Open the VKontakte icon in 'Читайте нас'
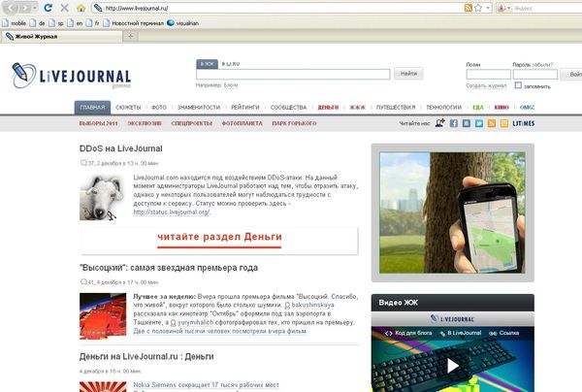The image size is (582, 392). (x=467, y=123)
